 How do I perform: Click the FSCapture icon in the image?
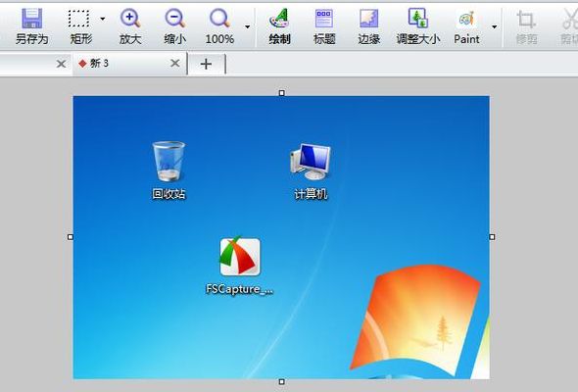240,257
